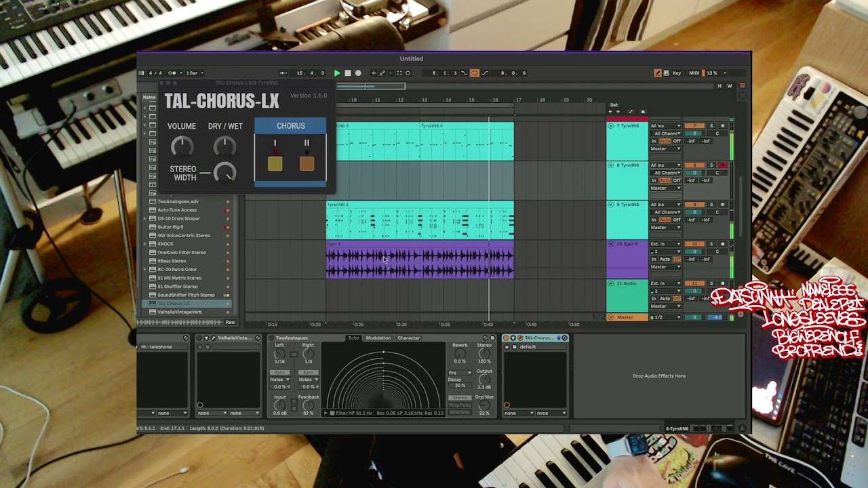Collapse track 7 TyrellN6 with fold button
The width and height of the screenshot is (868, 488).
610,126
